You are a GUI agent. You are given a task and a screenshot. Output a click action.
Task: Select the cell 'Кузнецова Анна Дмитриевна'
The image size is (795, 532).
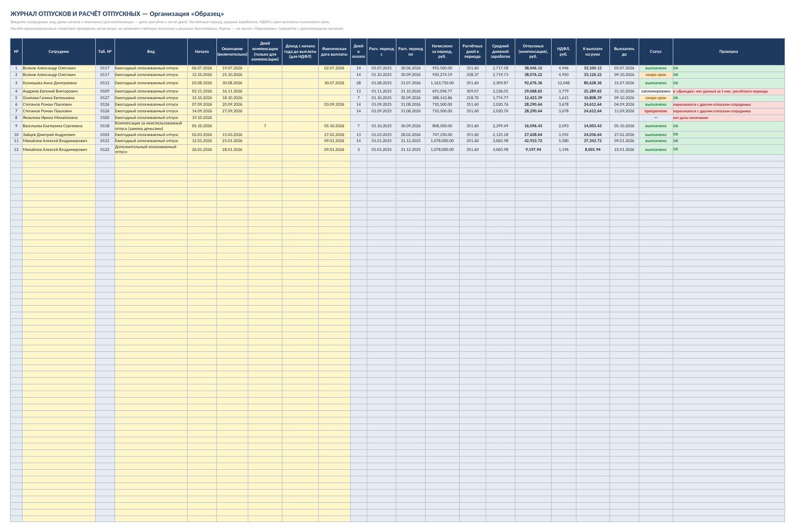point(59,83)
